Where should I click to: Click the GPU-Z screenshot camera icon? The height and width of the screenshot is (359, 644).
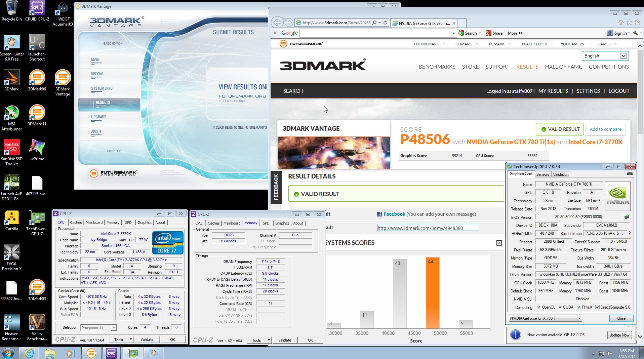pos(630,174)
